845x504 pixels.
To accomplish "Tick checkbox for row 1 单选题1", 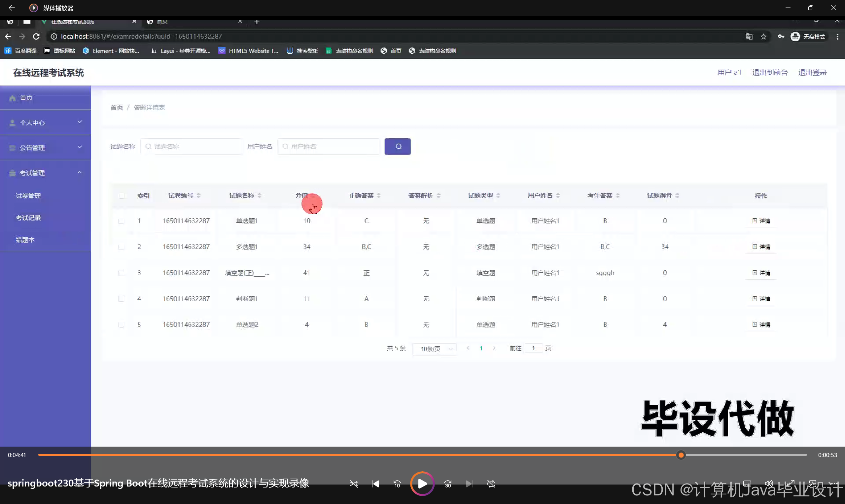I will tap(121, 221).
